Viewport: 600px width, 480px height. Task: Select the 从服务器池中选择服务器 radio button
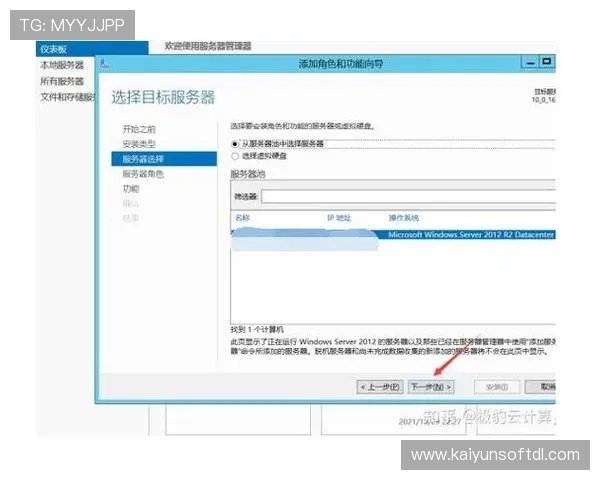[235, 144]
